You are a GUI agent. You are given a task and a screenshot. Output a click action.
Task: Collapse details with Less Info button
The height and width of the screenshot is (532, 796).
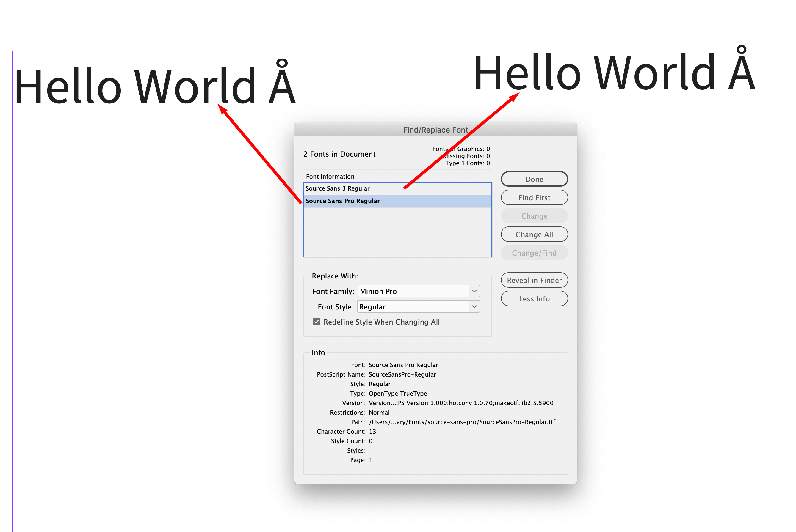[x=534, y=299]
